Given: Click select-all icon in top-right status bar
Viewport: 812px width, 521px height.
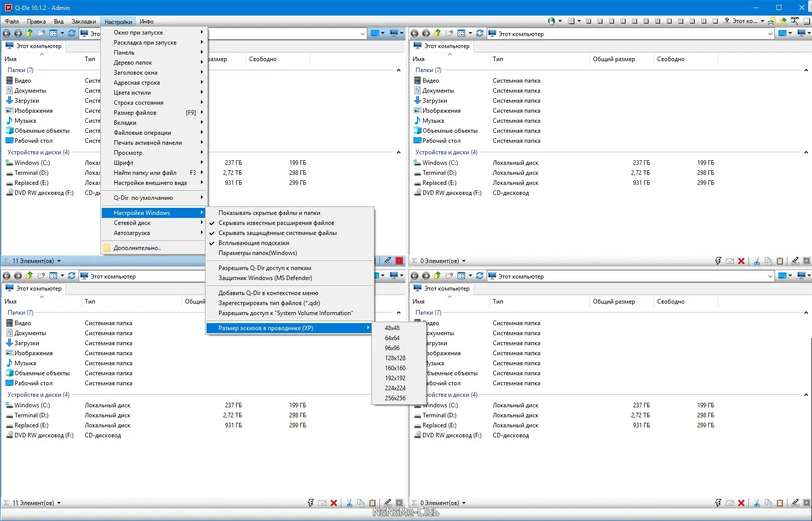Looking at the screenshot, I should click(x=806, y=261).
